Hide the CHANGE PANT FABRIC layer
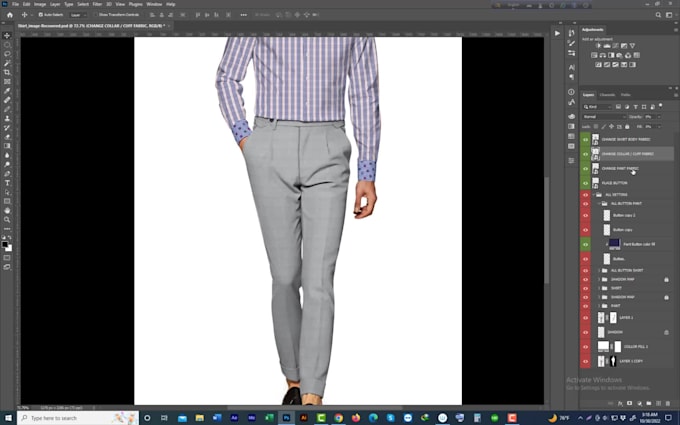 585,169
